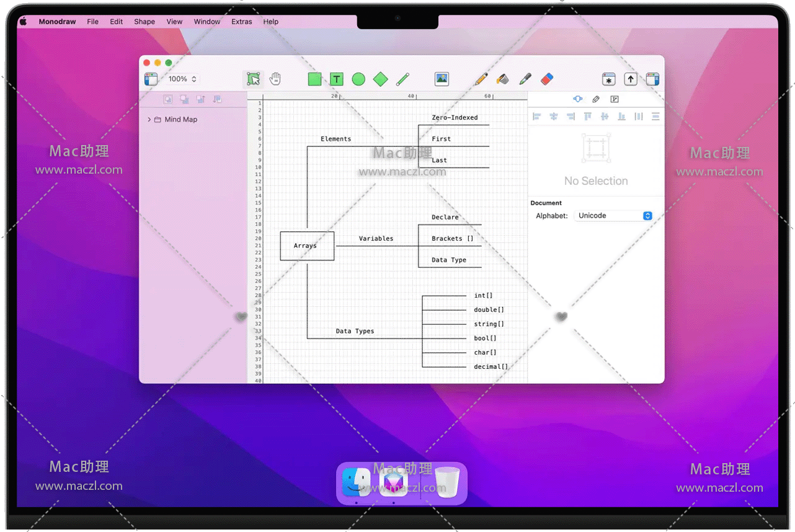The height and width of the screenshot is (532, 795).
Task: Click the insert image tool
Action: pyautogui.click(x=442, y=79)
